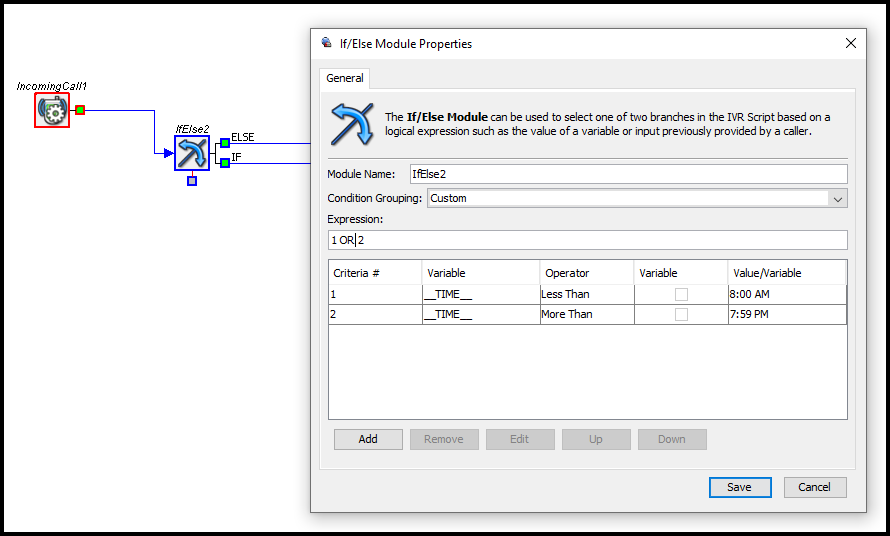Viewport: 890px width, 536px height.
Task: Select the IfElse2 module icon
Action: (x=192, y=153)
